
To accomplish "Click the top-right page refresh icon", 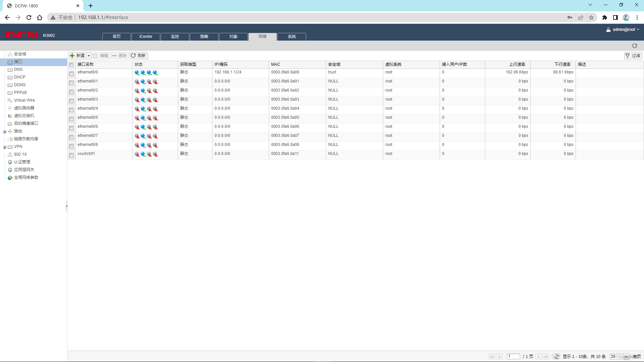I will point(634,46).
